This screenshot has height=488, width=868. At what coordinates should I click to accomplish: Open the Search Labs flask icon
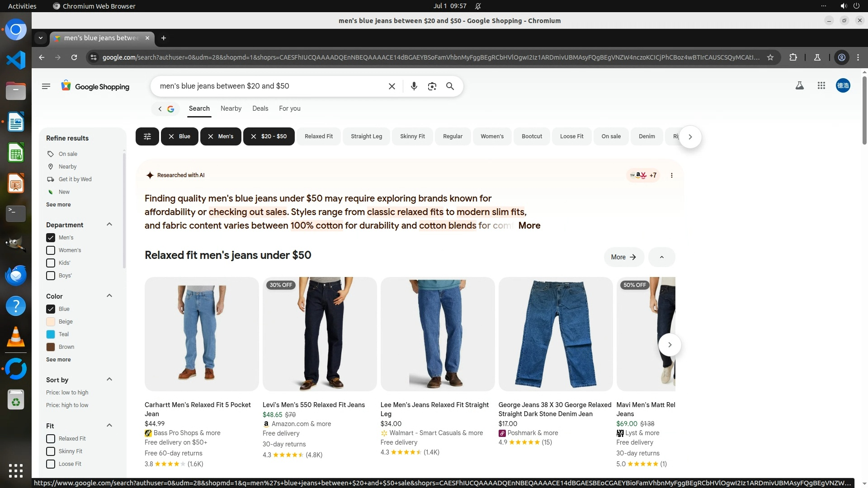[799, 85]
